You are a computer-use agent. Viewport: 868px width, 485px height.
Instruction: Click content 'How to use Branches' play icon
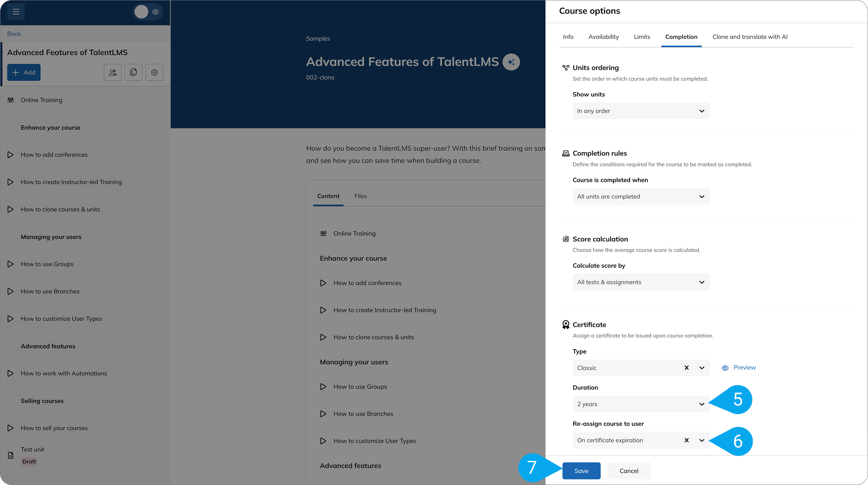(323, 414)
